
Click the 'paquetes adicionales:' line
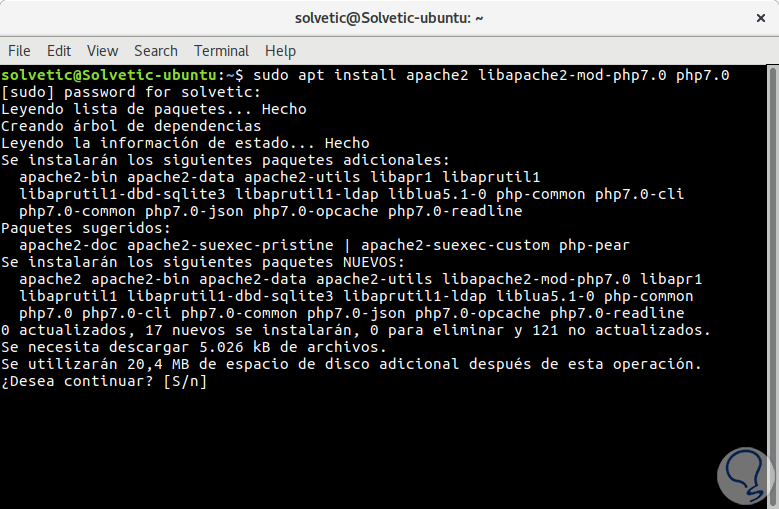coord(226,160)
